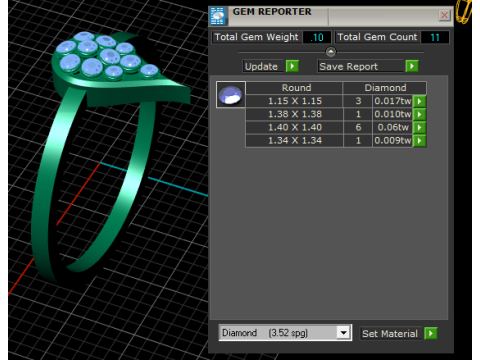Click the 0.010tw weight value
The width and height of the screenshot is (480, 360).
pyautogui.click(x=393, y=114)
